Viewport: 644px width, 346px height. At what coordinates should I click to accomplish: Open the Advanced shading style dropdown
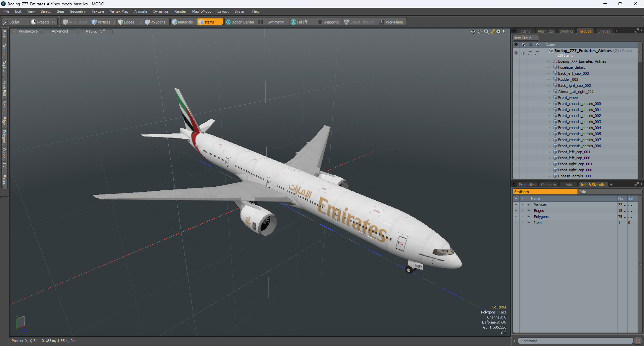click(x=60, y=32)
